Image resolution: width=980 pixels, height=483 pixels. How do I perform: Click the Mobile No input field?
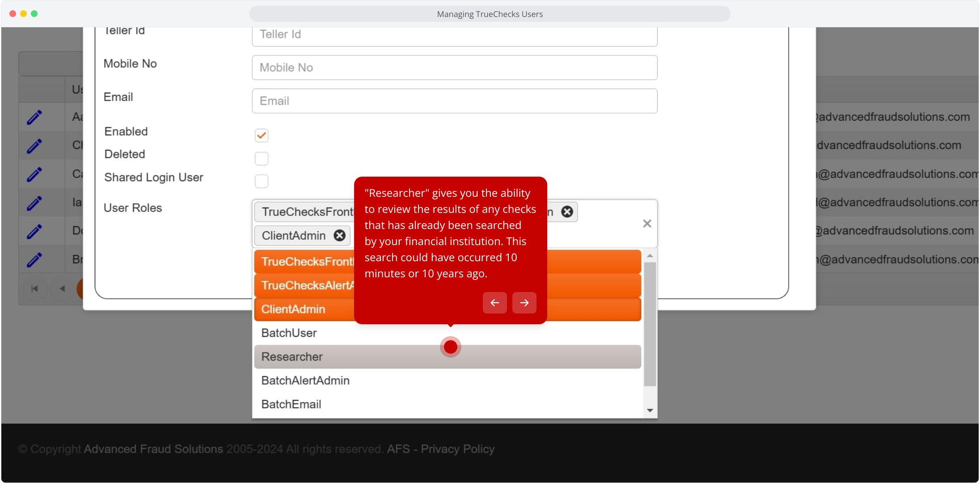click(455, 68)
